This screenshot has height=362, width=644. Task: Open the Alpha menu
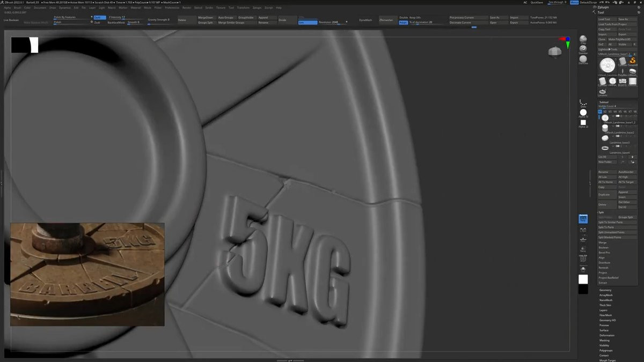[x=8, y=8]
